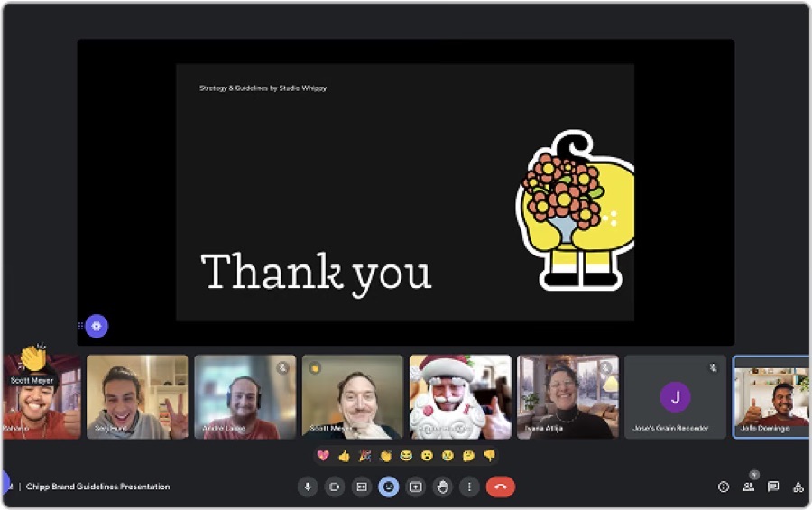
Task: Mute the microphone in the call toolbar
Action: pyautogui.click(x=308, y=487)
